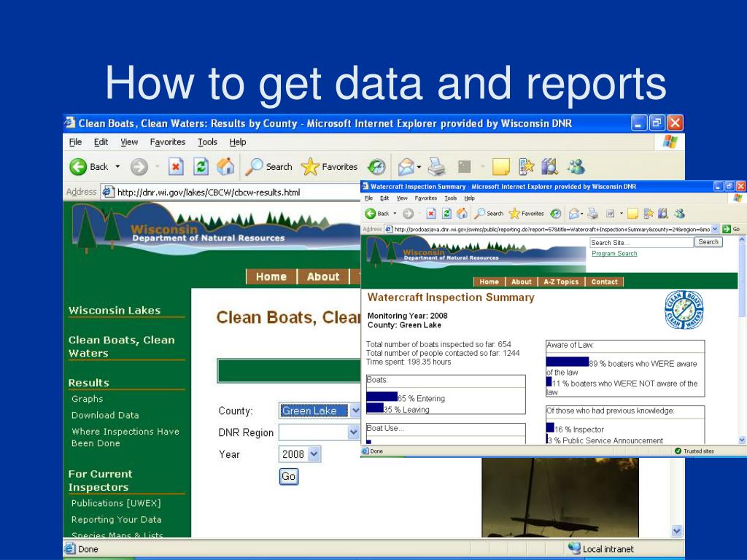Viewport: 747px width, 560px height.
Task: Click Messenger people icon in Results by County window
Action: (x=576, y=167)
